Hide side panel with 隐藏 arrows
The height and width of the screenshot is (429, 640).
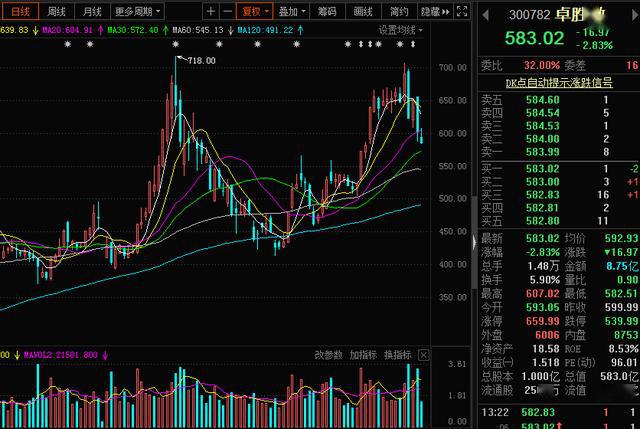[435, 12]
